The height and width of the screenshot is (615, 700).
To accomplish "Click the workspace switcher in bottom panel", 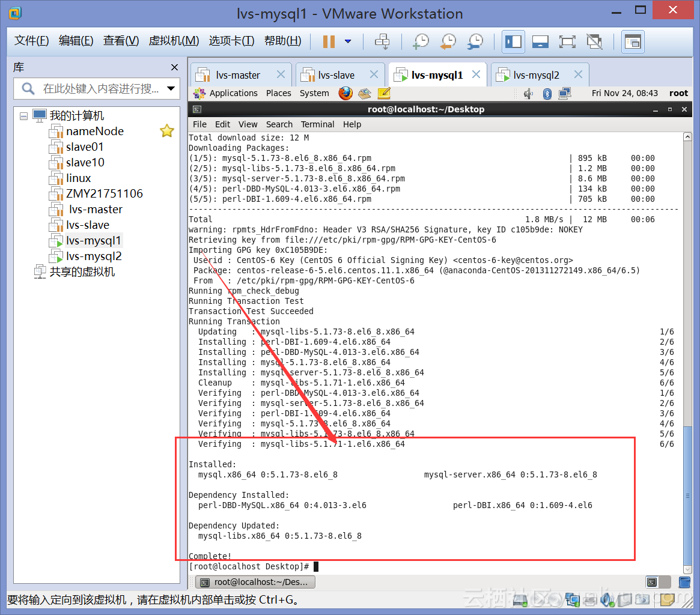I will point(658,582).
